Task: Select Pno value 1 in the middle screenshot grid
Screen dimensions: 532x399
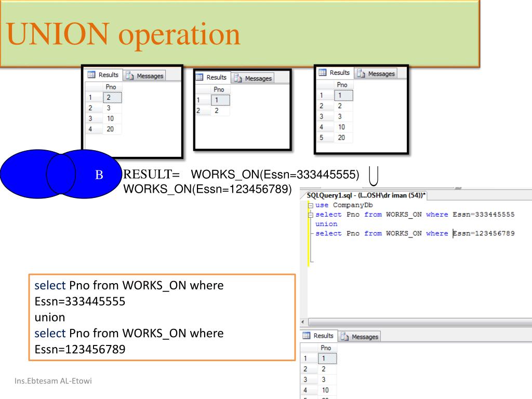Action: (220, 100)
